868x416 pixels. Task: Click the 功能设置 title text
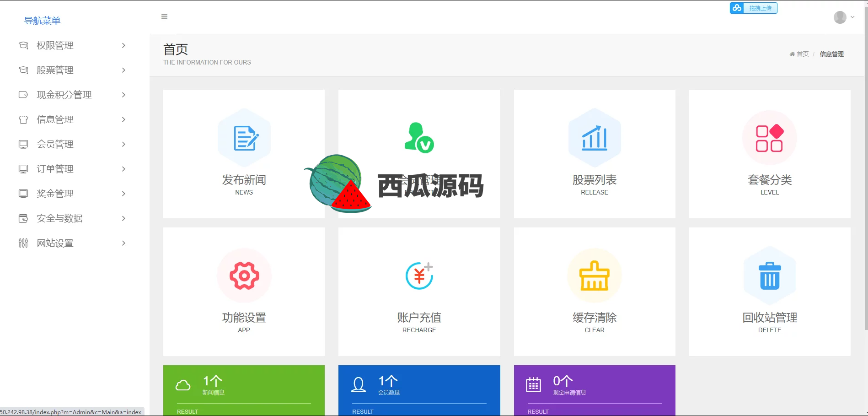pyautogui.click(x=244, y=318)
